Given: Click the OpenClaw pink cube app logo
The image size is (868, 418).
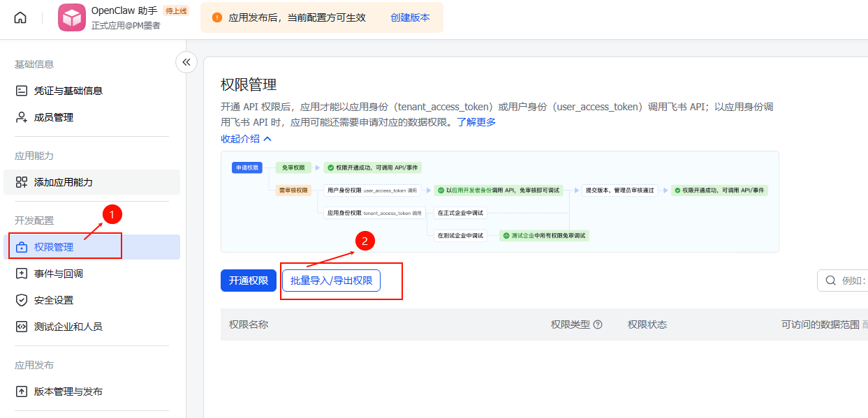Looking at the screenshot, I should click(72, 17).
